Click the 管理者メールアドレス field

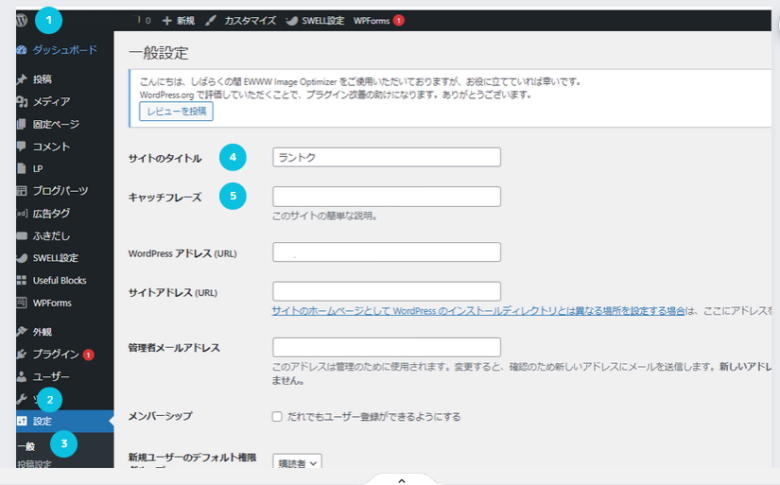click(387, 347)
